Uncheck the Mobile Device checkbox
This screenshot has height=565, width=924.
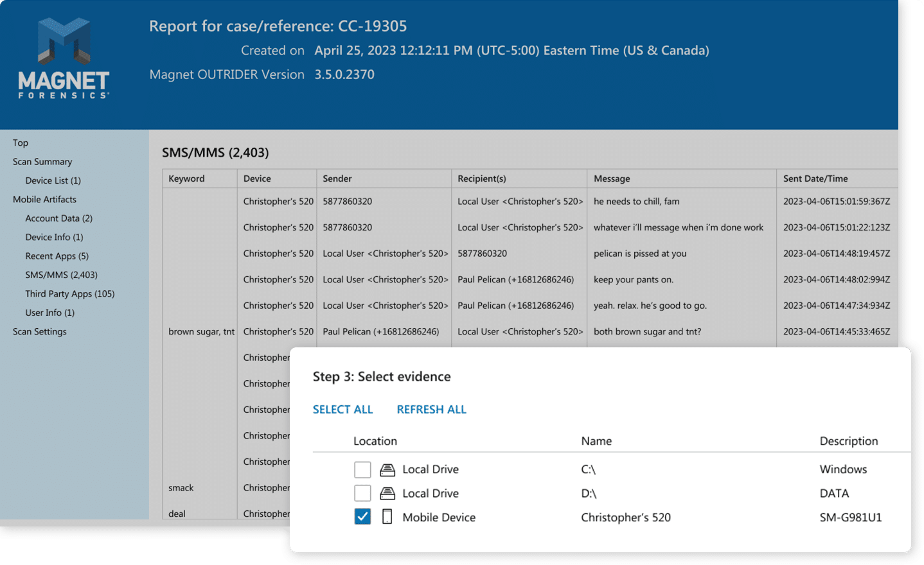362,517
